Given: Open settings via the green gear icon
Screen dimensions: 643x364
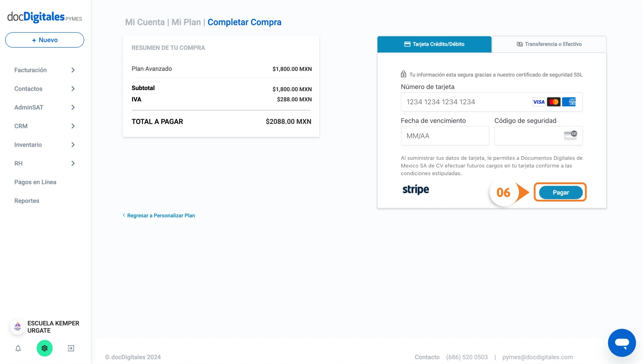Looking at the screenshot, I should click(45, 348).
